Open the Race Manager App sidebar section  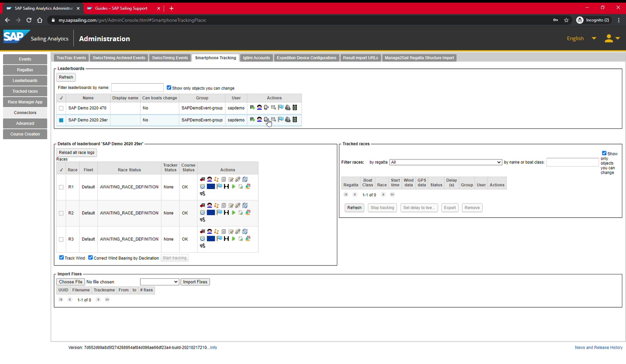click(25, 102)
